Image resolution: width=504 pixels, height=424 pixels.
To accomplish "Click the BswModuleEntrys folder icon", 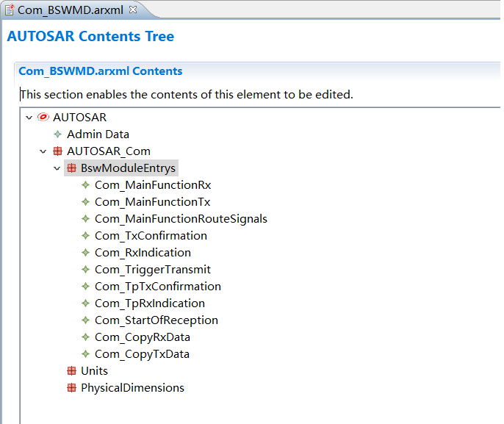I will click(71, 168).
